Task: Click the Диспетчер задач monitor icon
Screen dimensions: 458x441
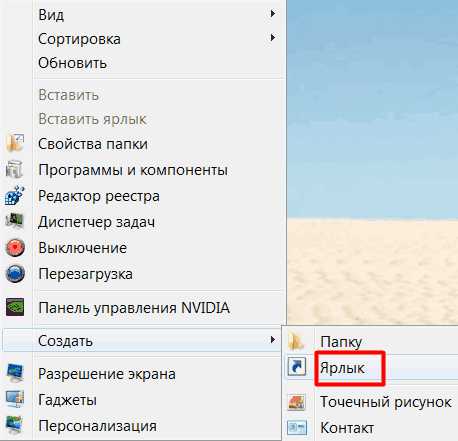Action: [15, 221]
